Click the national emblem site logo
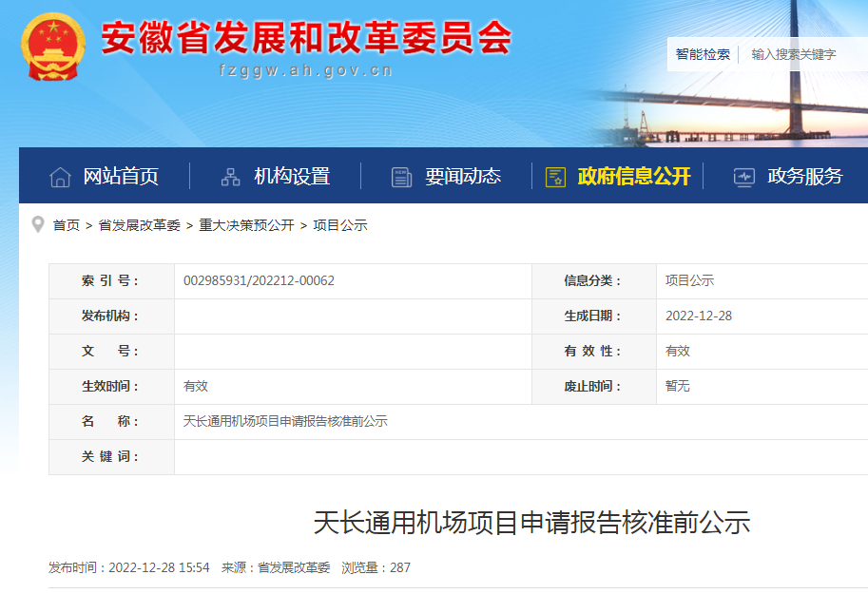Image resolution: width=868 pixels, height=613 pixels. [x=52, y=43]
